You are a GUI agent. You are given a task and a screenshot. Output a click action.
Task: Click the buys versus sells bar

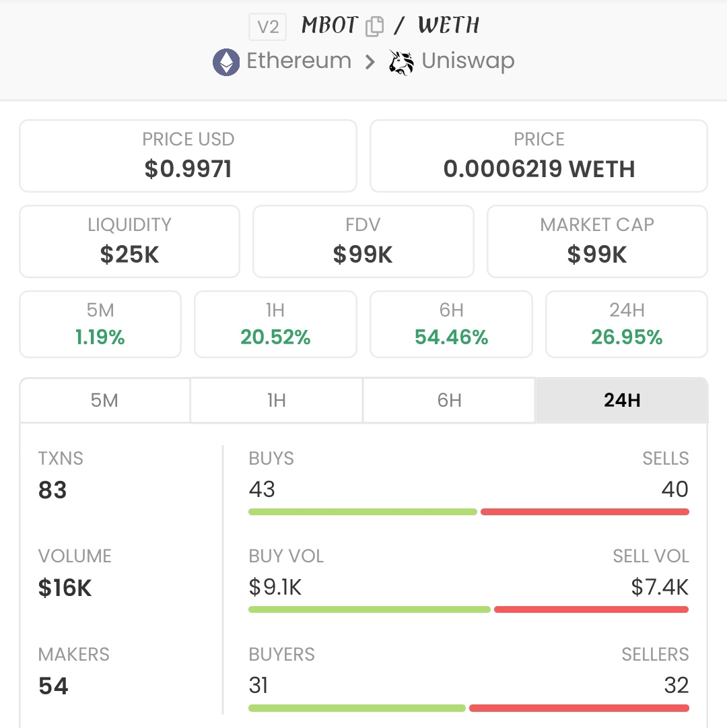(x=469, y=512)
